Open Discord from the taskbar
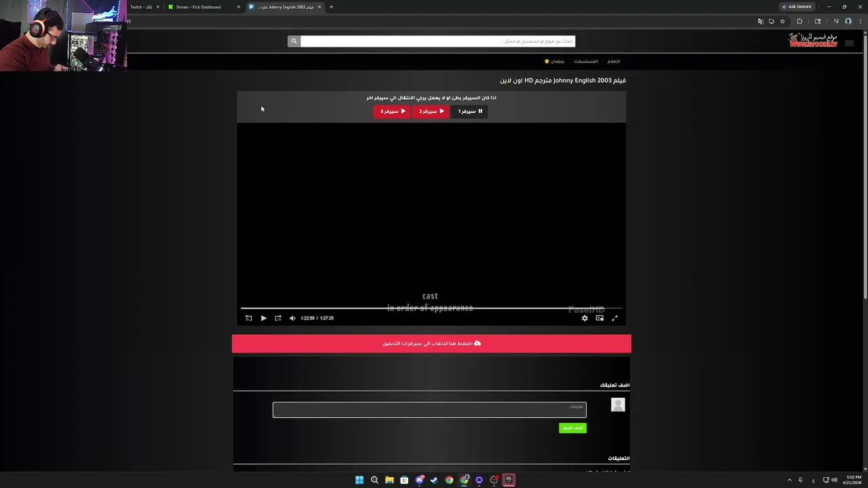 click(x=420, y=480)
